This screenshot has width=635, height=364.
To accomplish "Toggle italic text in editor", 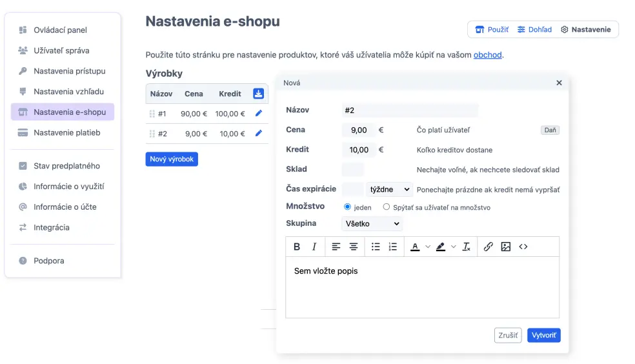I will pos(314,247).
